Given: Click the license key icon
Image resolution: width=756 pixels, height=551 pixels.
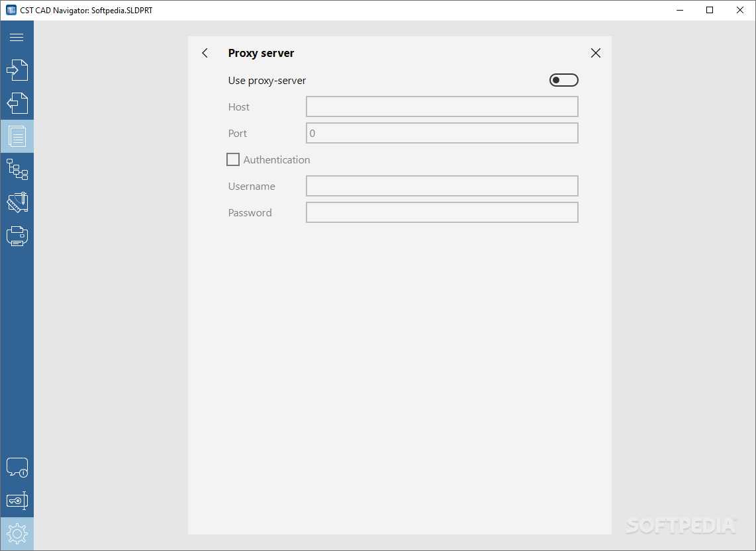Looking at the screenshot, I should click(17, 501).
